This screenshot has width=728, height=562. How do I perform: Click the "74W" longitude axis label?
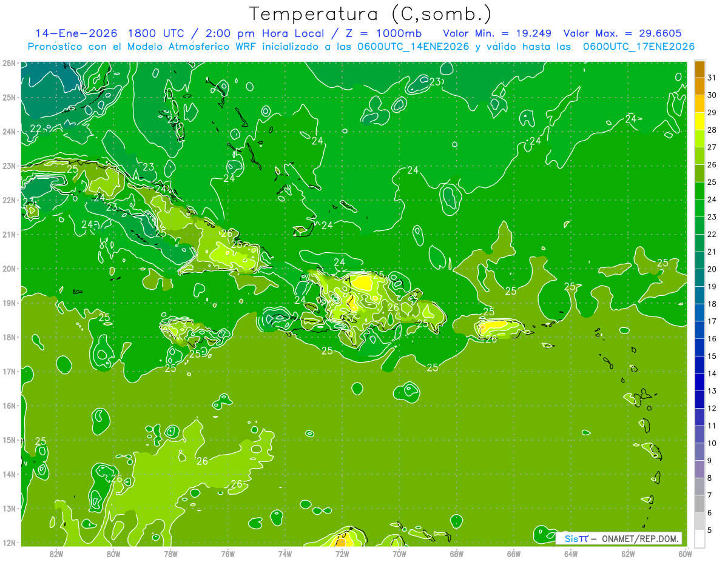pyautogui.click(x=285, y=554)
